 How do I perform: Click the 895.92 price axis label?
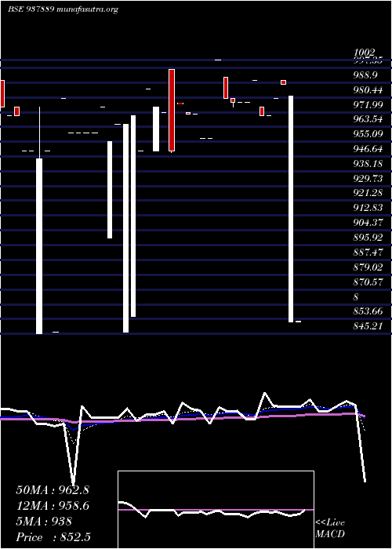click(368, 238)
